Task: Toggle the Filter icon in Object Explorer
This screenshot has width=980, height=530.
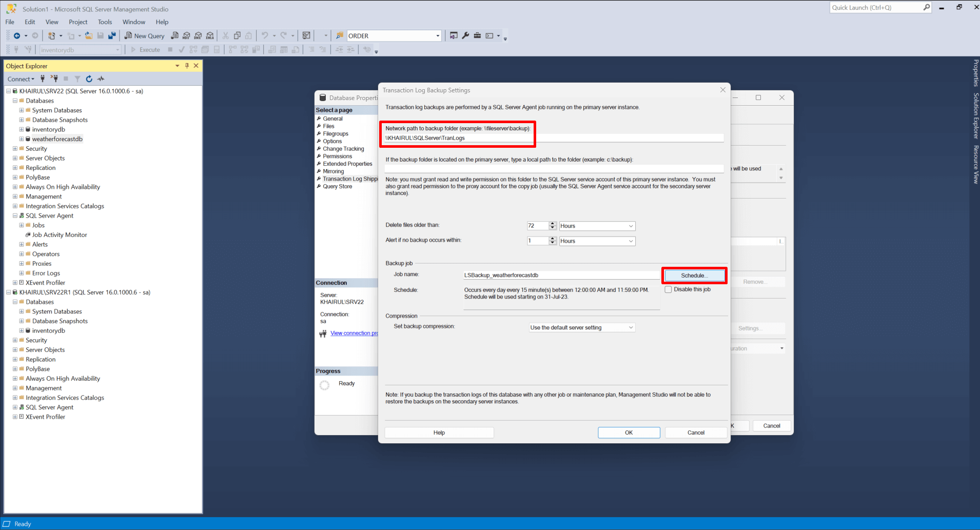Action: (x=77, y=78)
